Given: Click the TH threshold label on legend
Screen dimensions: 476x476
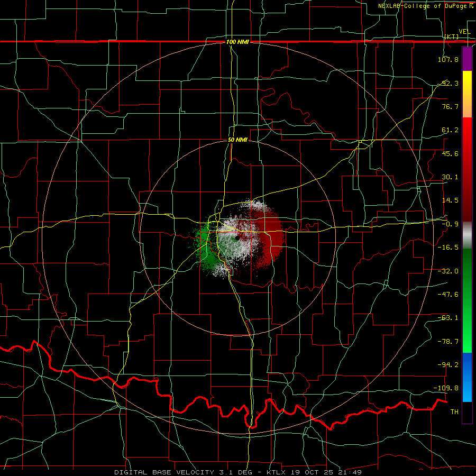Looking at the screenshot, I should coord(454,412).
